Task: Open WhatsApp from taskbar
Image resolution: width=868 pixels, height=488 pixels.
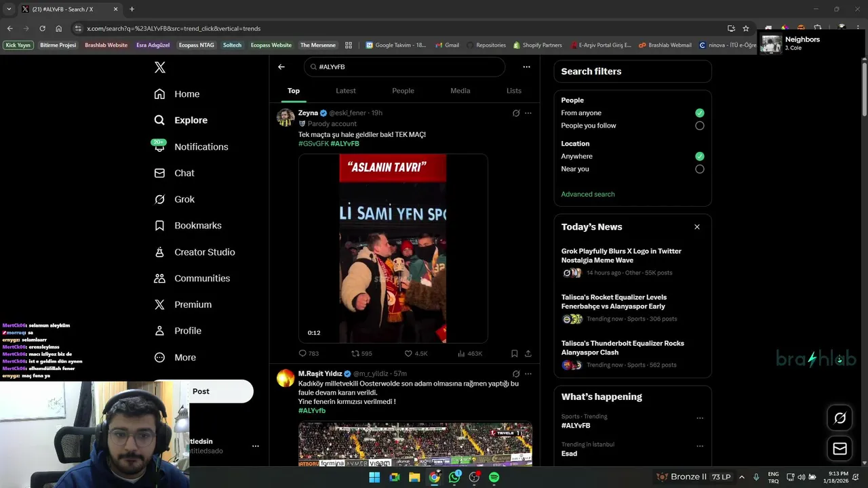Action: coord(454,477)
